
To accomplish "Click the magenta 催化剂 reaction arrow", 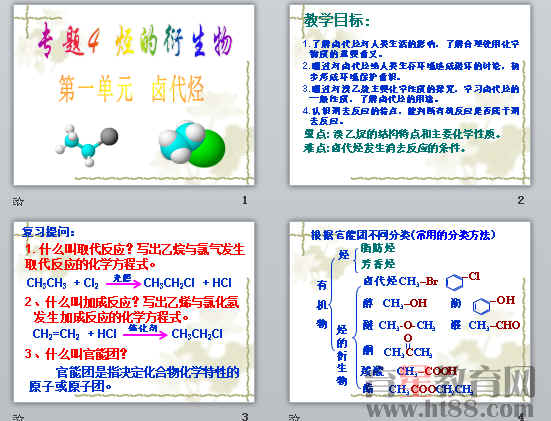I will point(145,332).
